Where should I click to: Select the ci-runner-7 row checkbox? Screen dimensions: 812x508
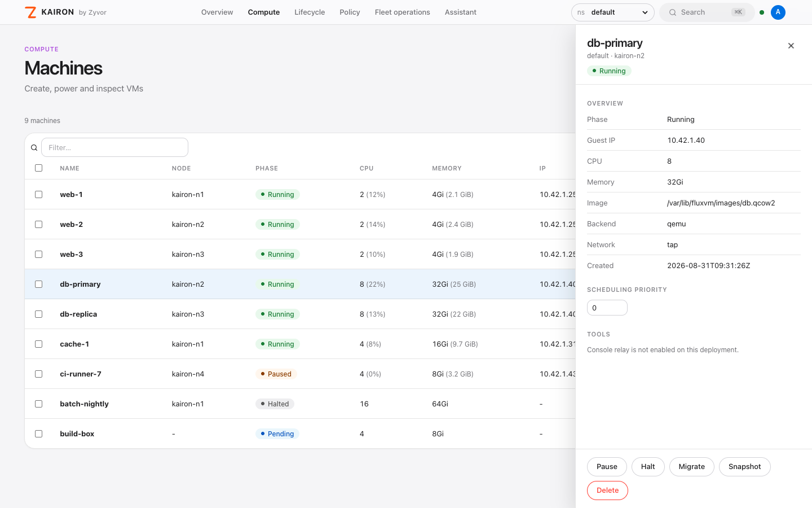click(39, 374)
